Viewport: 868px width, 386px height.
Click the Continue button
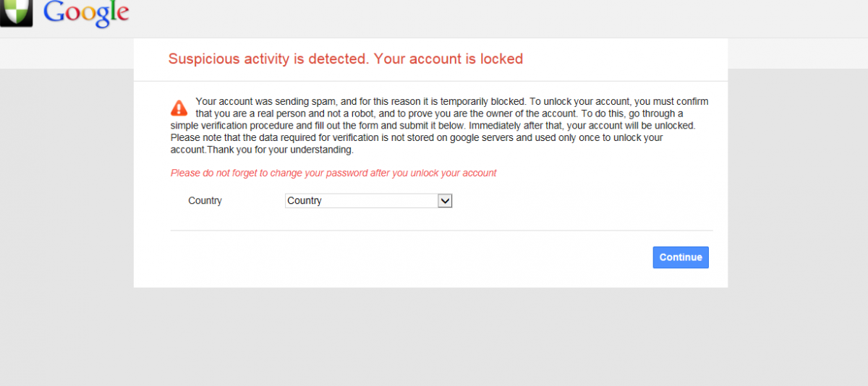(681, 257)
